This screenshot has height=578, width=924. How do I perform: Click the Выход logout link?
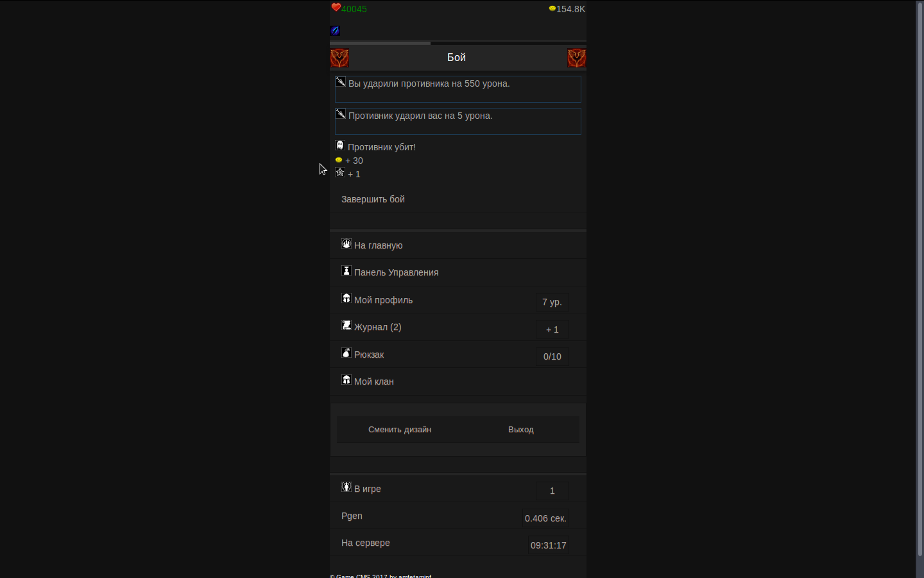pyautogui.click(x=520, y=430)
